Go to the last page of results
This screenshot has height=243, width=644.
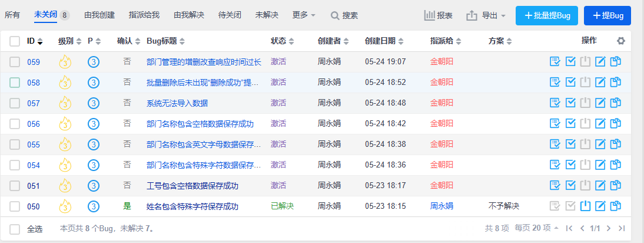(622, 228)
